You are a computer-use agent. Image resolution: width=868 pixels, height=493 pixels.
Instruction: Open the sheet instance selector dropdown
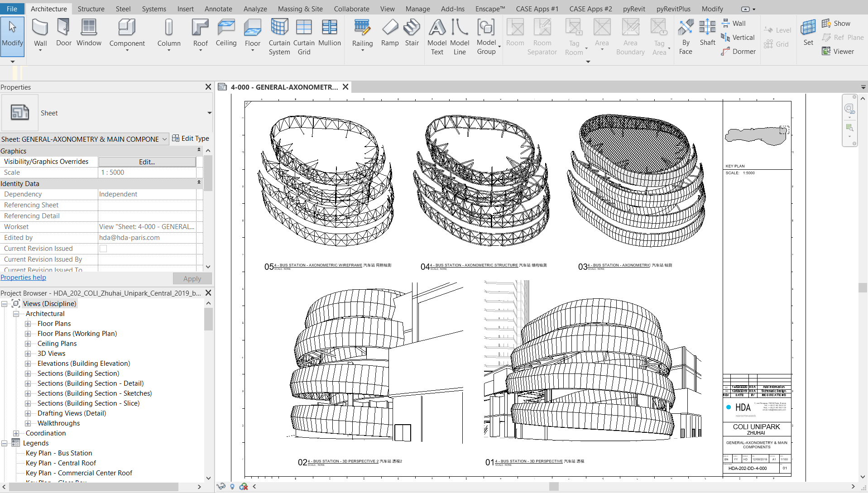pyautogui.click(x=164, y=139)
